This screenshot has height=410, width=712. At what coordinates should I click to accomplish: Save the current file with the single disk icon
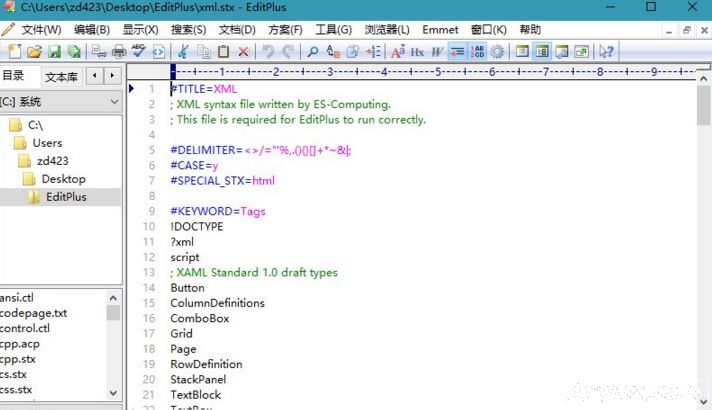click(54, 51)
